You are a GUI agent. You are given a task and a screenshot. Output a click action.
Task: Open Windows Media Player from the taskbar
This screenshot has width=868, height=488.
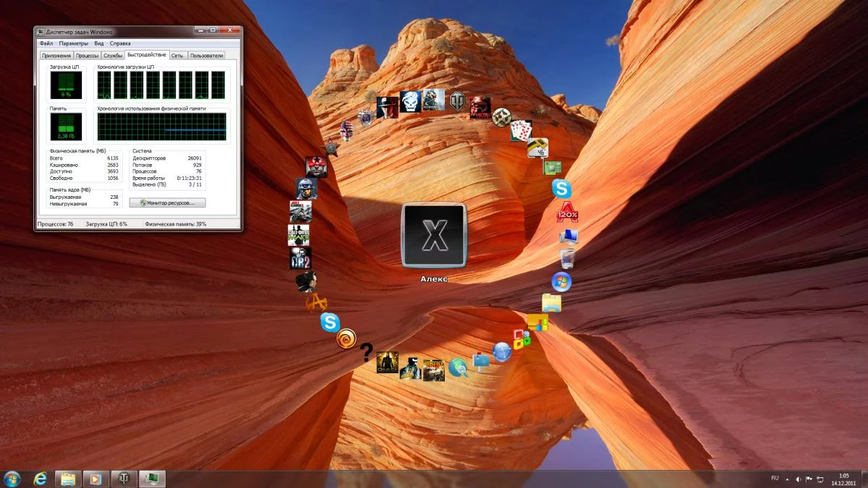tap(93, 479)
